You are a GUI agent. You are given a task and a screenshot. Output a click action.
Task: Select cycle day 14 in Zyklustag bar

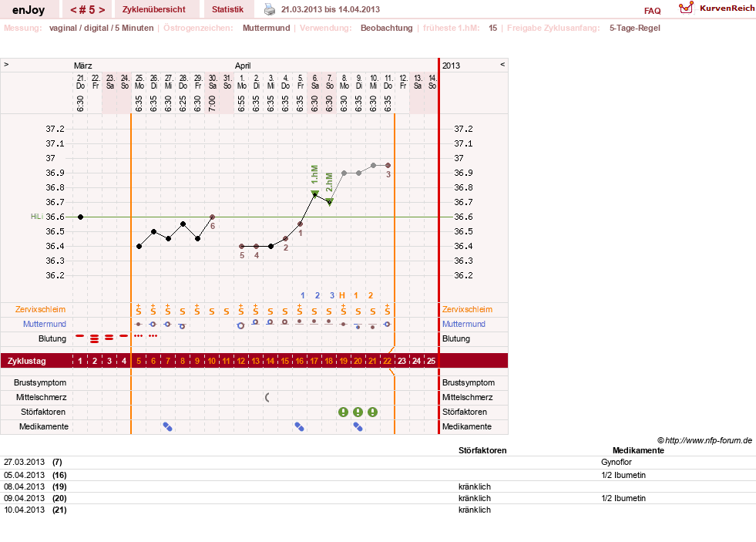[x=270, y=361]
